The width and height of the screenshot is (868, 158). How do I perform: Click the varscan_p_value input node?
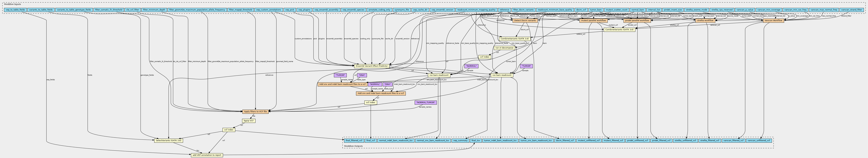click(x=745, y=10)
